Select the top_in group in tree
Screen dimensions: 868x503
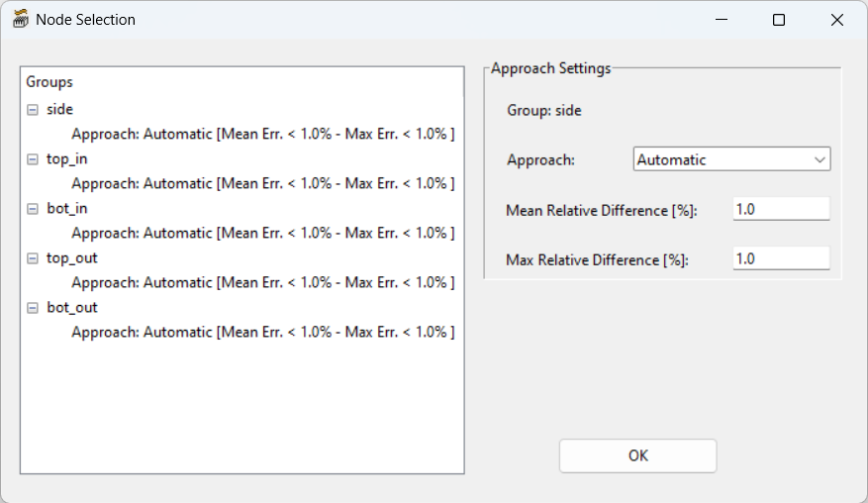tap(67, 159)
